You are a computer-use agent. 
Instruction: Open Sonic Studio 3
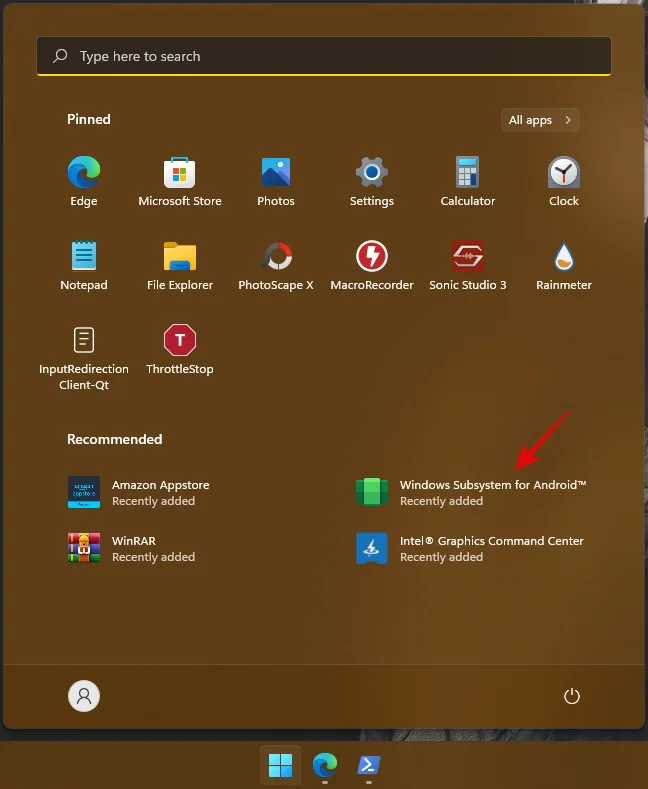tap(468, 266)
